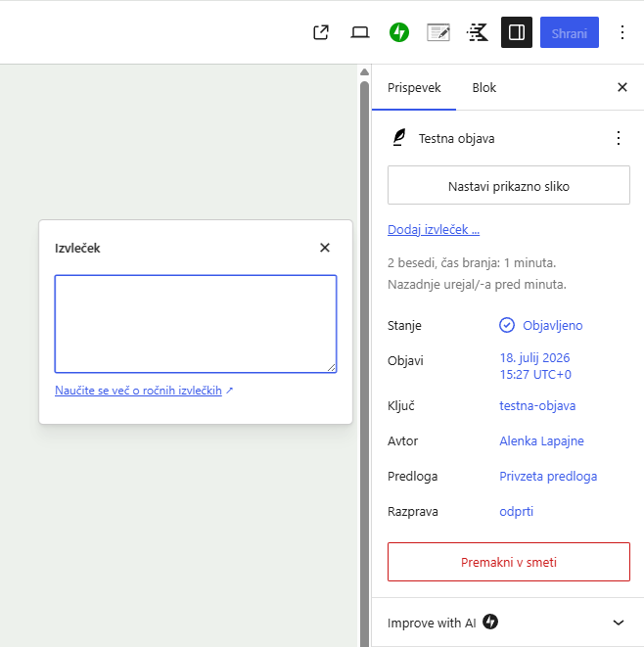Viewport: 644px width, 647px height.
Task: Click the Razprava label
Action: (x=413, y=512)
